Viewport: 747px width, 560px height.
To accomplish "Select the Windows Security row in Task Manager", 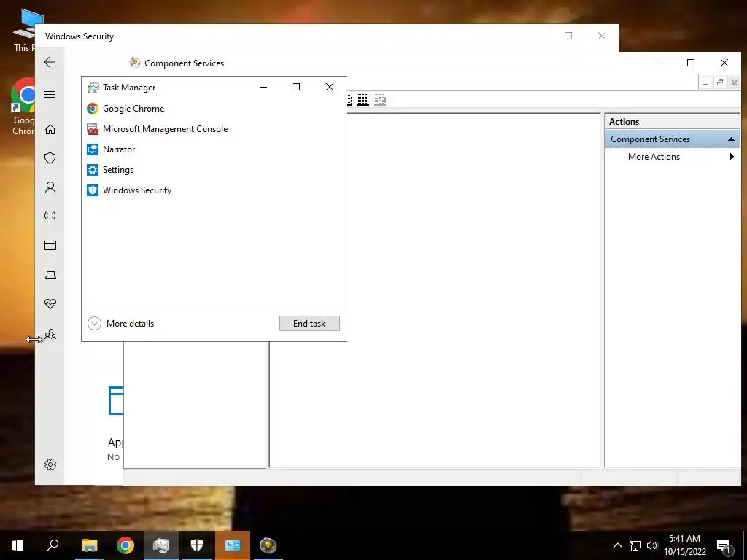I will pyautogui.click(x=214, y=190).
